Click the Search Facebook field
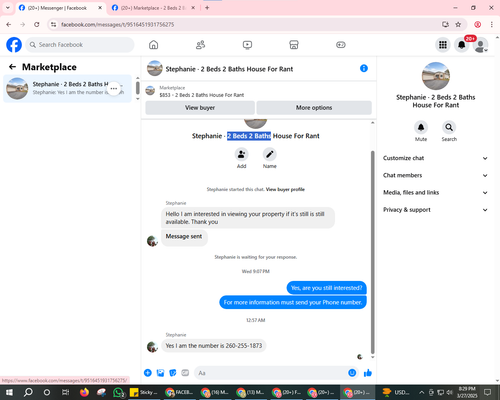 click(80, 45)
